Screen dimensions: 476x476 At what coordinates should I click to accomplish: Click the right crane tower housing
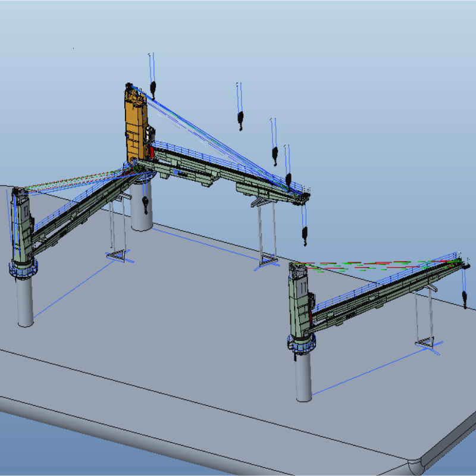299,297
